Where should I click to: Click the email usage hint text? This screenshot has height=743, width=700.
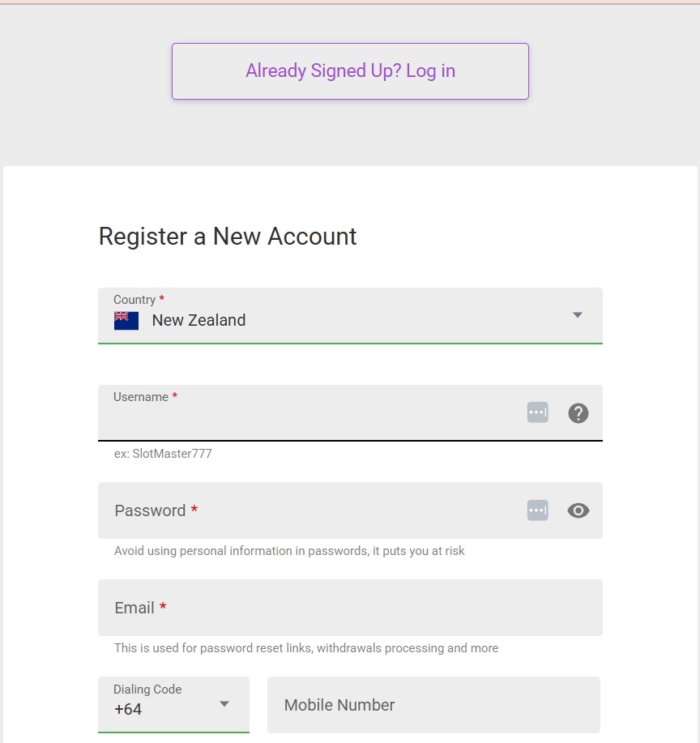pyautogui.click(x=306, y=648)
